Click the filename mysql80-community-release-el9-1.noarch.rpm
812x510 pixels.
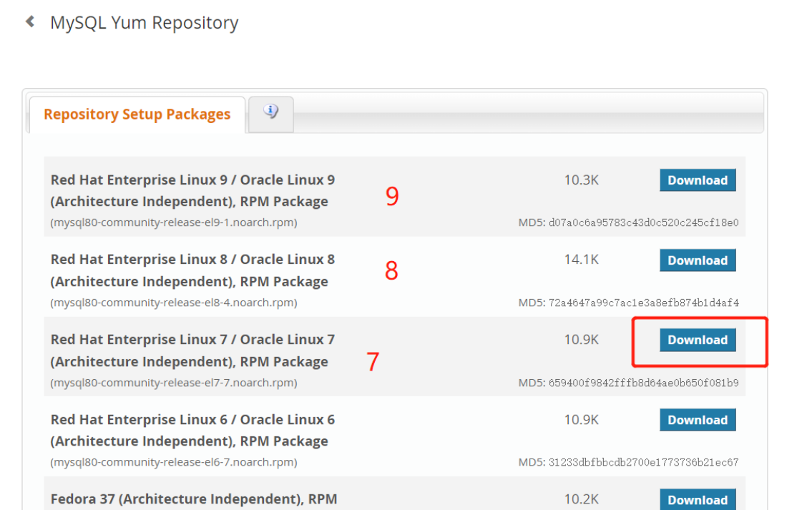173,222
